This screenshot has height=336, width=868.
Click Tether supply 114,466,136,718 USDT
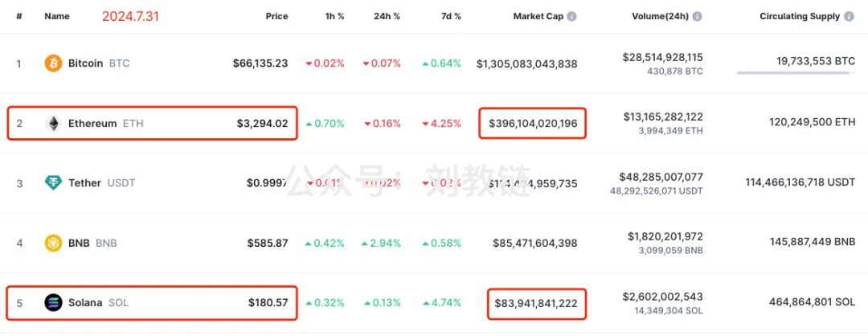click(800, 182)
